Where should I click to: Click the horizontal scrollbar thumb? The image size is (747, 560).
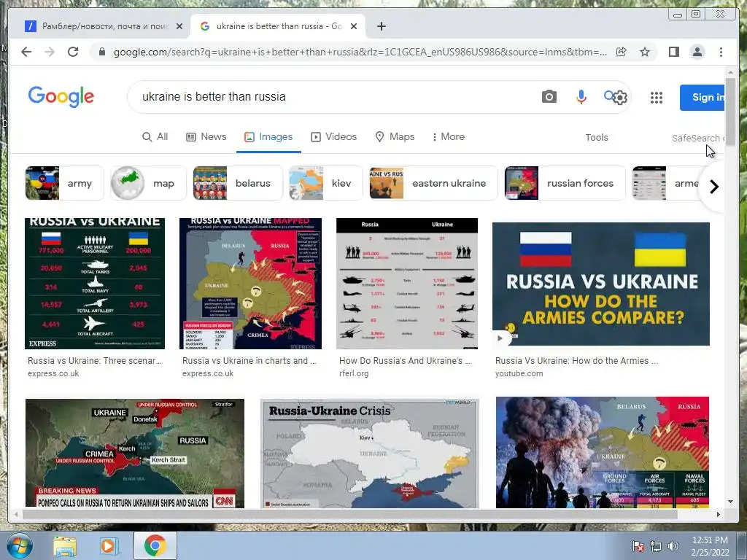pyautogui.click(x=350, y=514)
